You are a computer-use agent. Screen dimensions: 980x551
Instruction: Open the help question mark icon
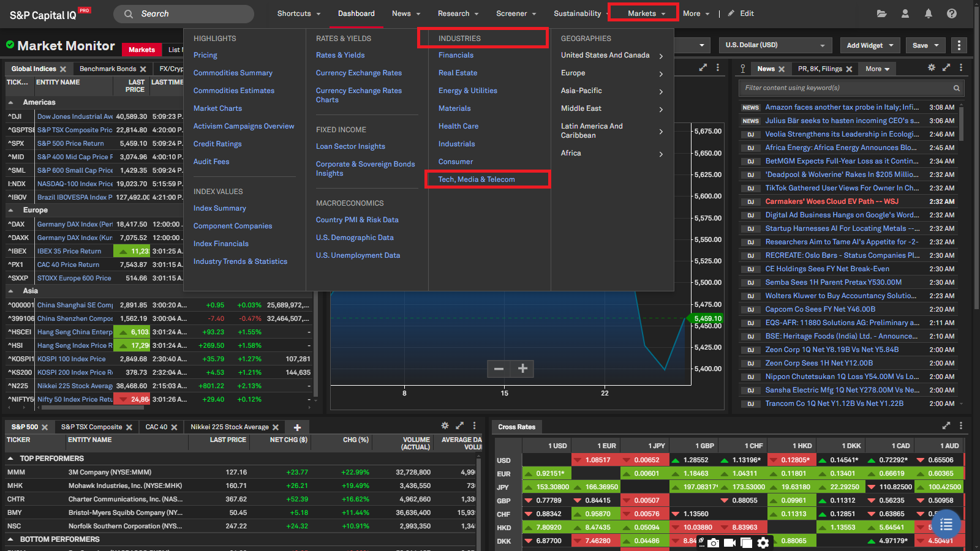click(952, 13)
